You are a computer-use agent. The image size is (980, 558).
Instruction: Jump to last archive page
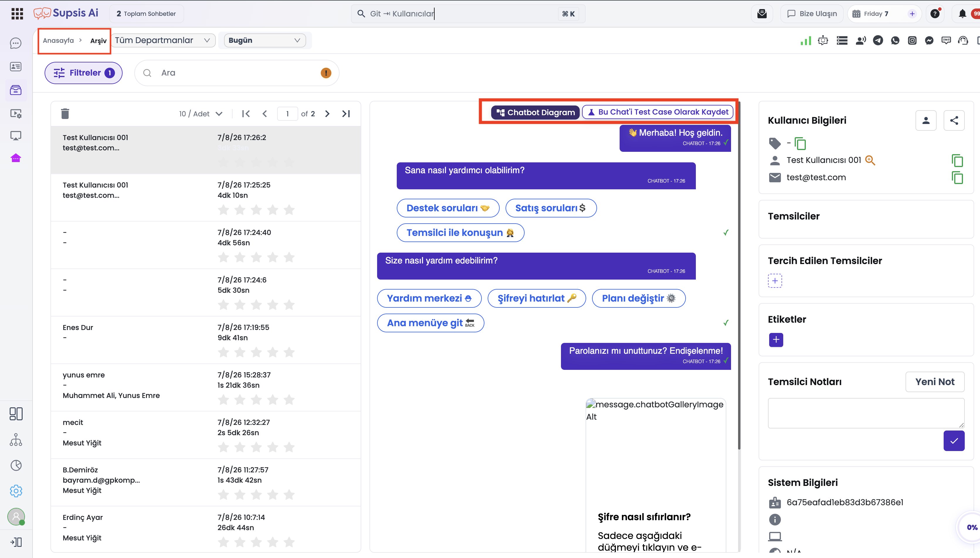pos(346,114)
